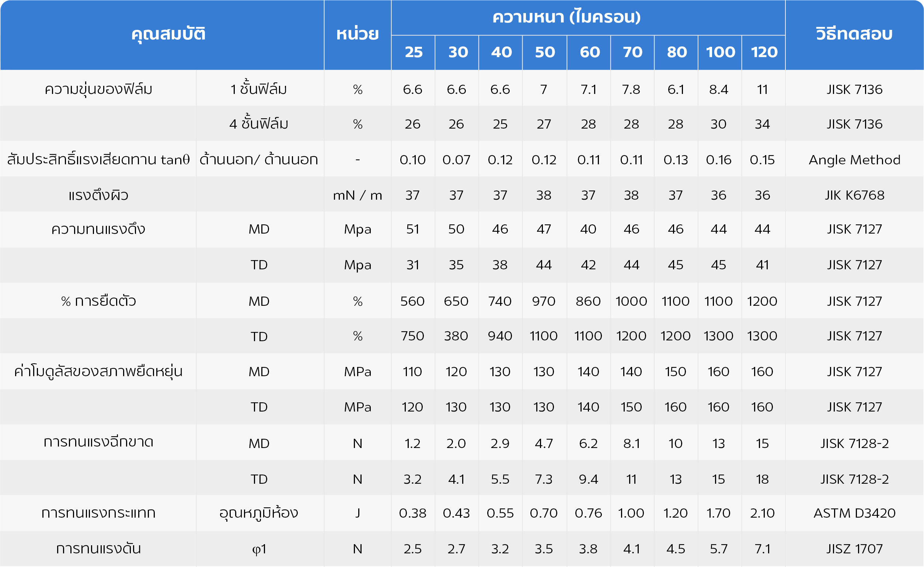Viewport: 924px width, 567px height.
Task: Click the หน่วย column header
Action: pos(357,34)
